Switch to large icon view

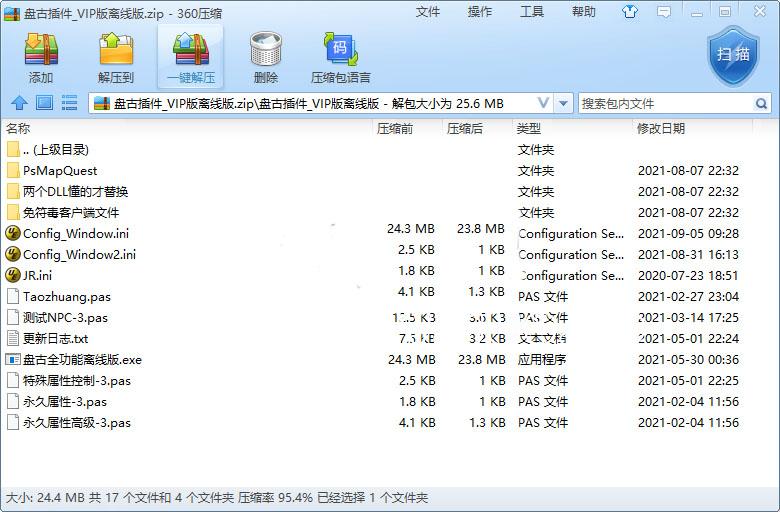pos(44,103)
